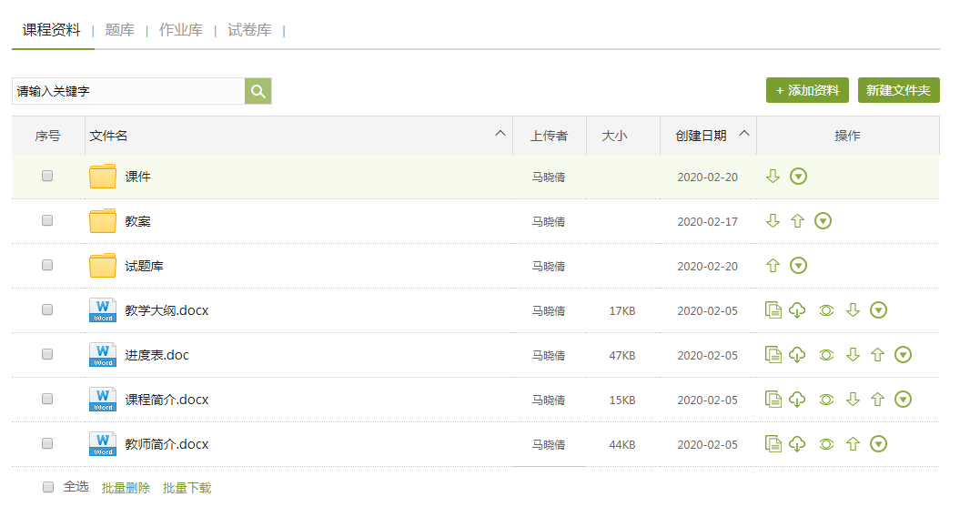Click the 批量下载 link
This screenshot has height=517, width=980.
(187, 488)
